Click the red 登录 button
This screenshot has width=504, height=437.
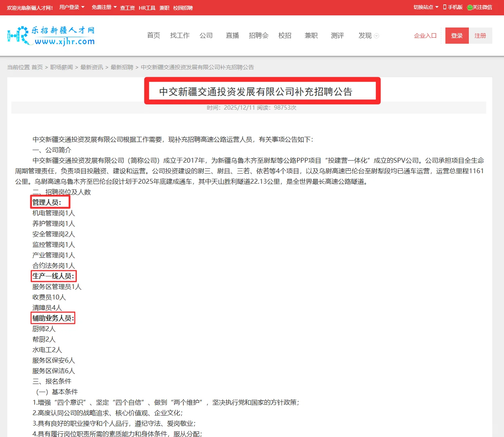point(457,36)
